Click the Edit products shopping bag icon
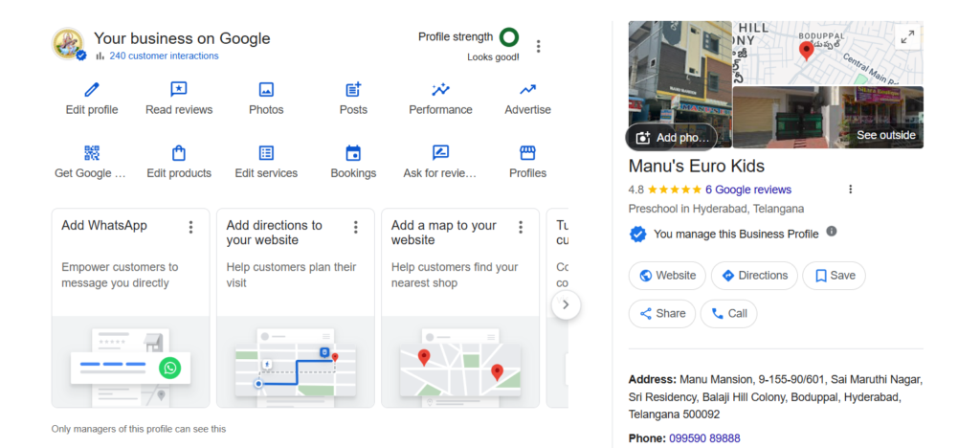This screenshot has height=448, width=980. [179, 153]
